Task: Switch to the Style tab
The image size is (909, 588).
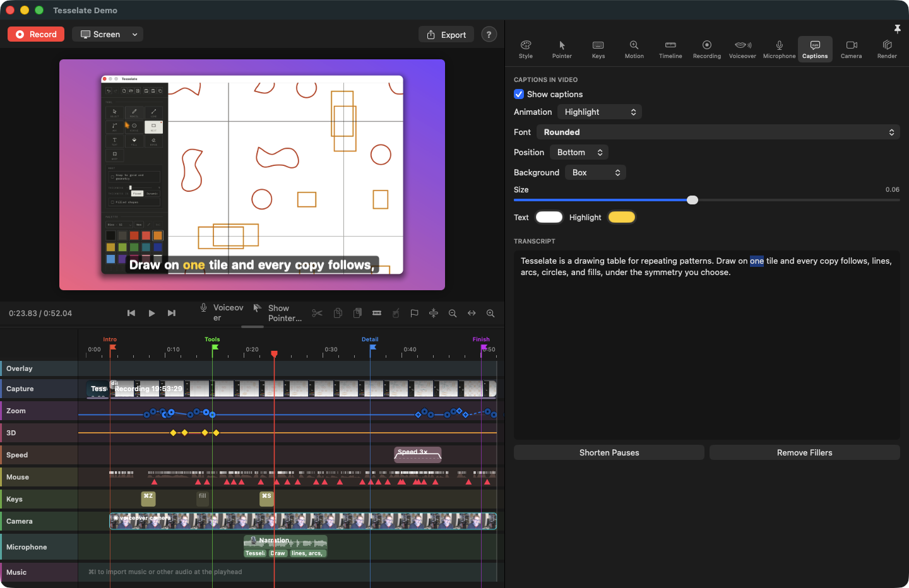Action: (x=526, y=49)
